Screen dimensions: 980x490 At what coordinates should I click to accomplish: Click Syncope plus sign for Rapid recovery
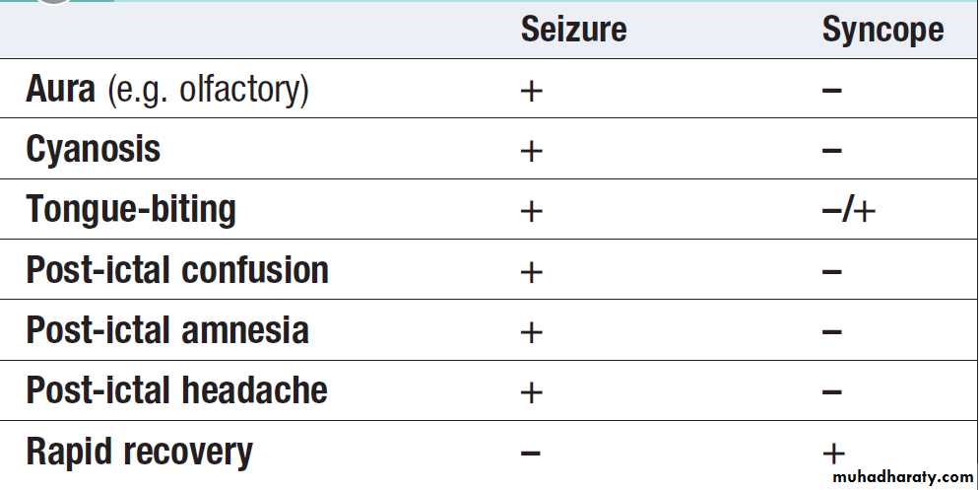833,453
